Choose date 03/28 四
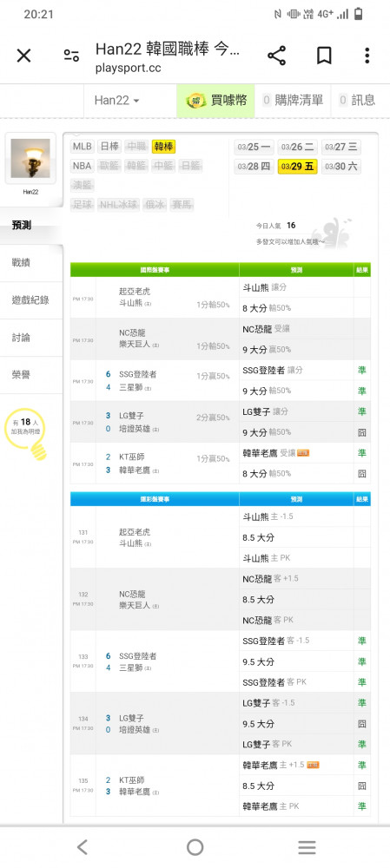Viewport: 390px width, 868px height. pyautogui.click(x=254, y=166)
